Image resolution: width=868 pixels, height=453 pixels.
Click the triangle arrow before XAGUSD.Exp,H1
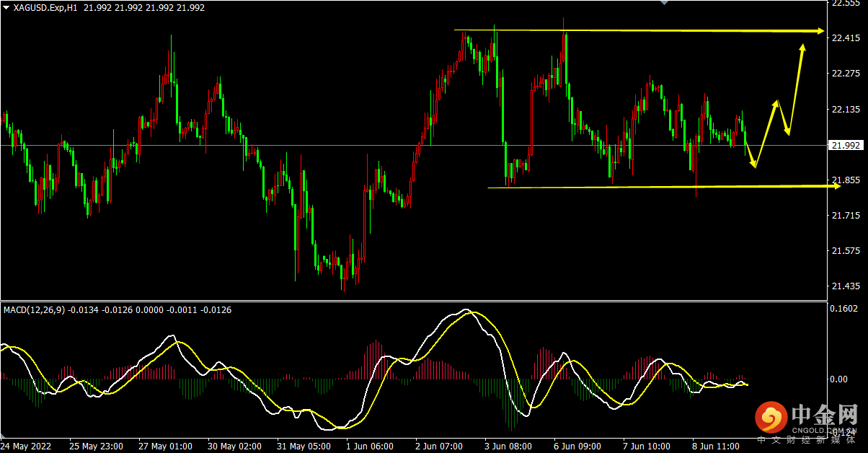click(x=5, y=7)
